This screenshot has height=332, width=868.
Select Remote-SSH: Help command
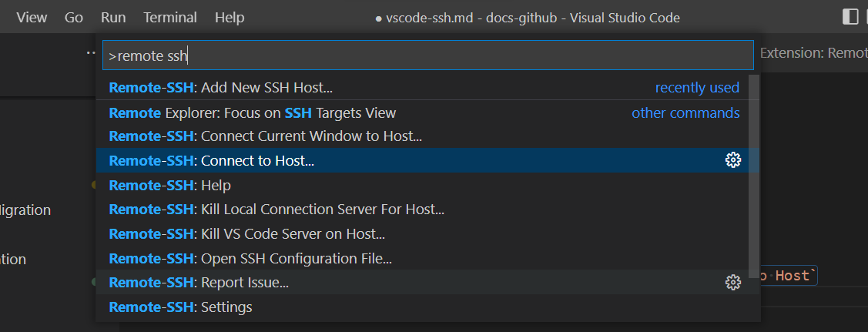427,185
